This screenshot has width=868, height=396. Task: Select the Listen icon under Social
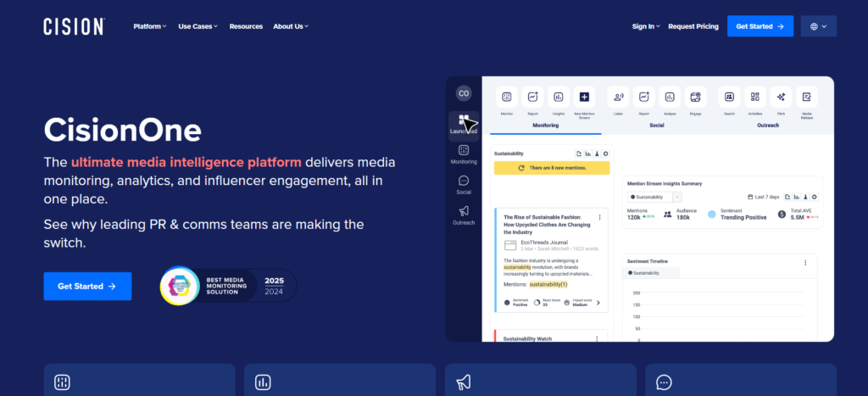(x=619, y=98)
